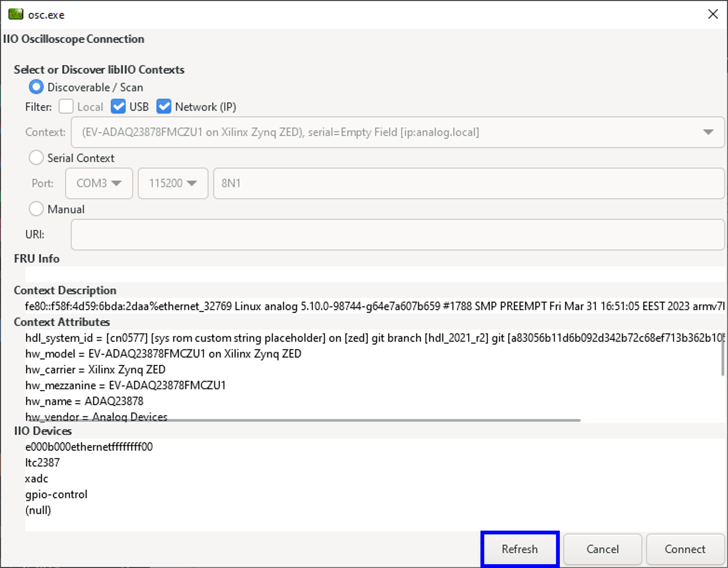Screen dimensions: 728x568
Task: Select the Discoverable / Scan radio button
Action: [36, 87]
